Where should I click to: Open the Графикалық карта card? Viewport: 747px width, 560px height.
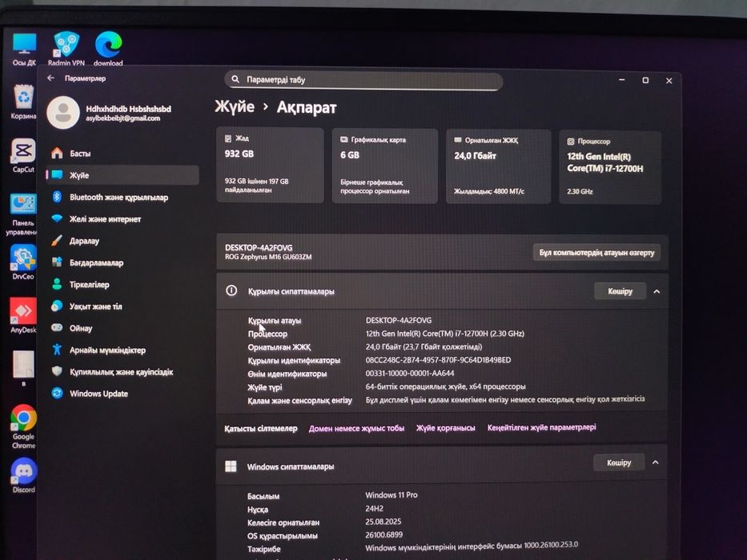[385, 166]
